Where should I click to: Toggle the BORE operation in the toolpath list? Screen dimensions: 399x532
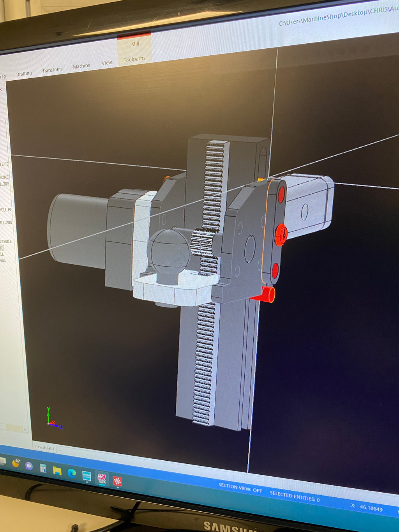5,177
